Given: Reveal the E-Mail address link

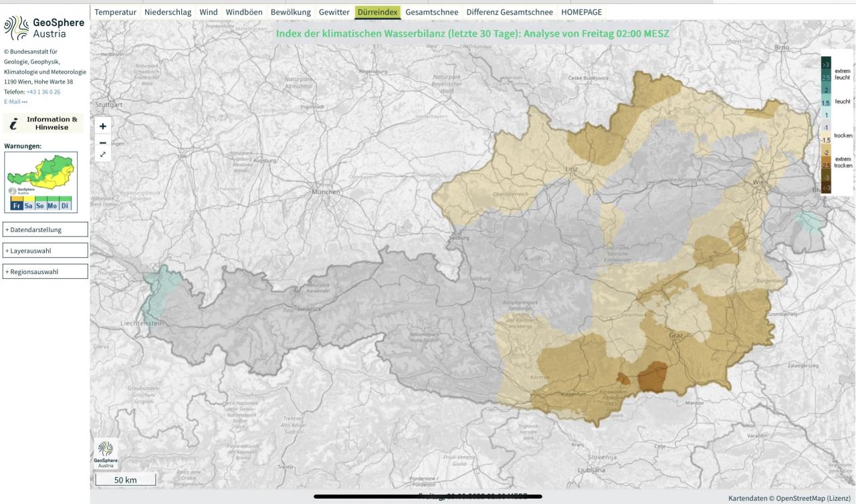Looking at the screenshot, I should tap(15, 102).
